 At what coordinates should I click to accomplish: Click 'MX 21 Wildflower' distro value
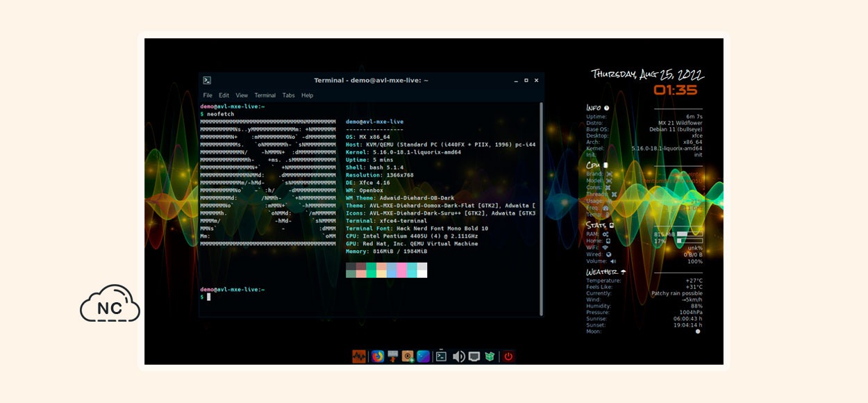[680, 123]
